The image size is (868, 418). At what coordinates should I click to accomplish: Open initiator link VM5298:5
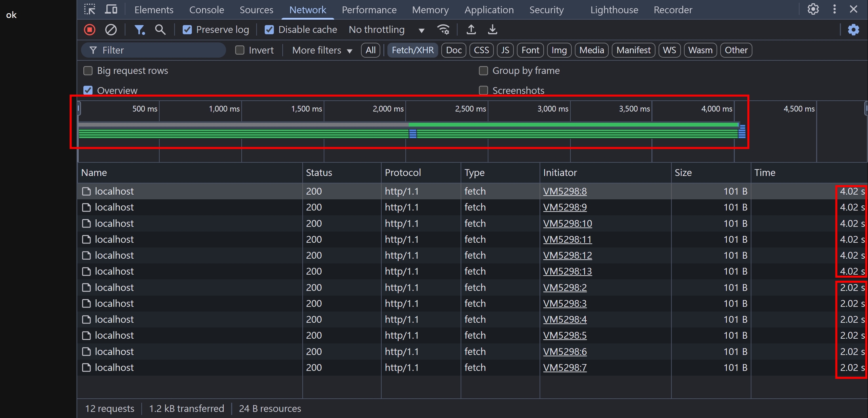565,335
